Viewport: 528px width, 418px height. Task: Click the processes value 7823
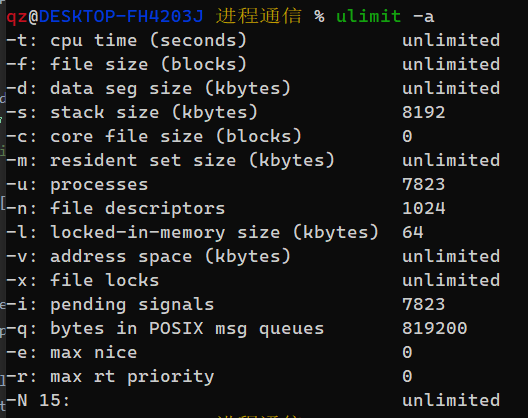pyautogui.click(x=424, y=184)
